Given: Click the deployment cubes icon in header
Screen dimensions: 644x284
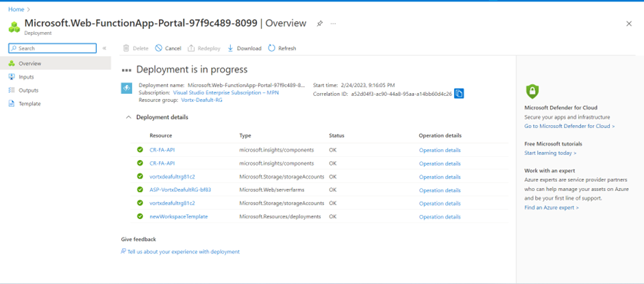Looking at the screenshot, I should pyautogui.click(x=14, y=27).
